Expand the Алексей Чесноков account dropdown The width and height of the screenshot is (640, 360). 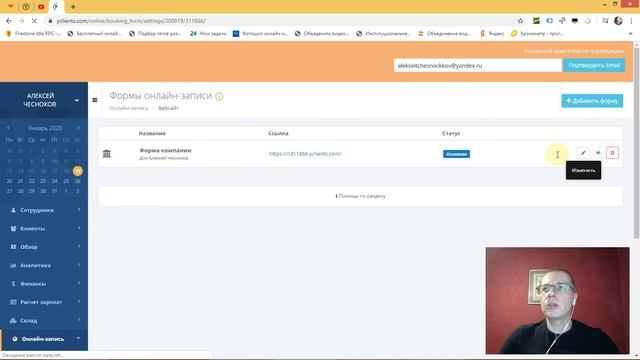coord(76,100)
